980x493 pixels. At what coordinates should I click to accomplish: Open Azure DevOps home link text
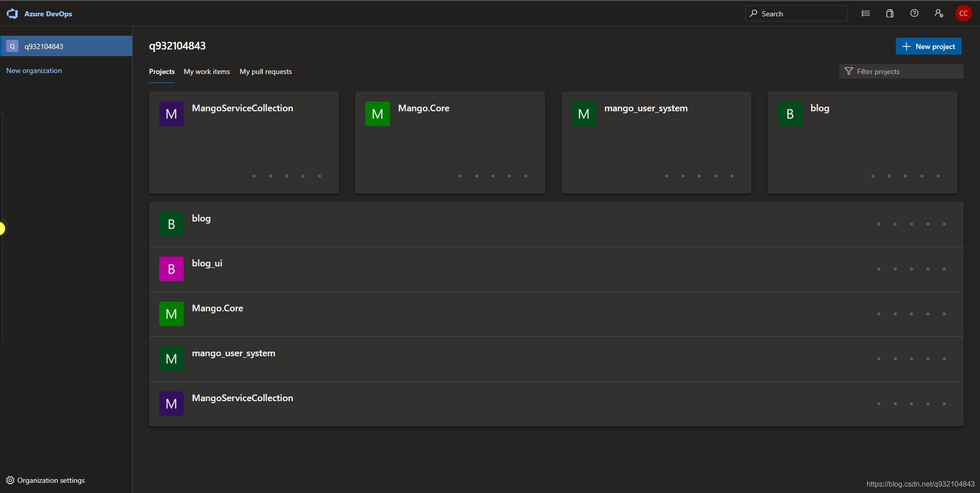point(48,14)
